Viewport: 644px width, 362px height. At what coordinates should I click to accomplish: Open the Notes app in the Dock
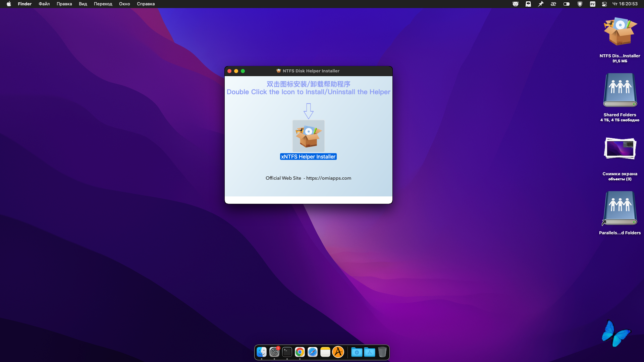coord(325,352)
